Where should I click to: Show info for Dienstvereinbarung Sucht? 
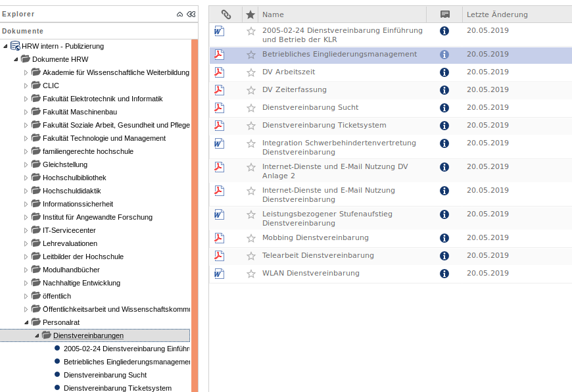pos(444,108)
